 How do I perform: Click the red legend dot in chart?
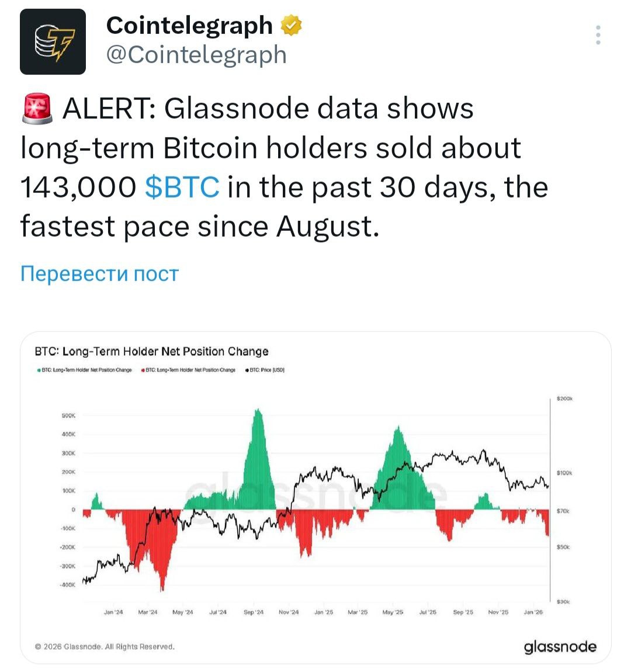click(x=143, y=370)
